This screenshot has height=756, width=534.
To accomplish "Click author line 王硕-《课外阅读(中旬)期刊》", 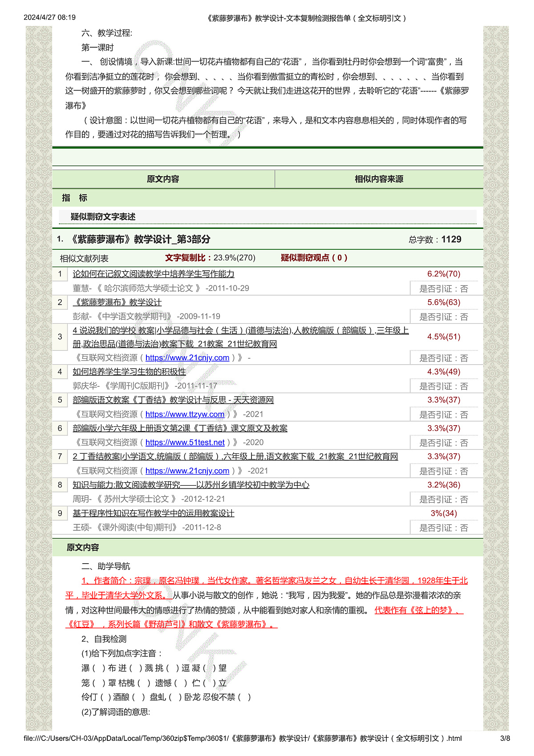I will (147, 528).
